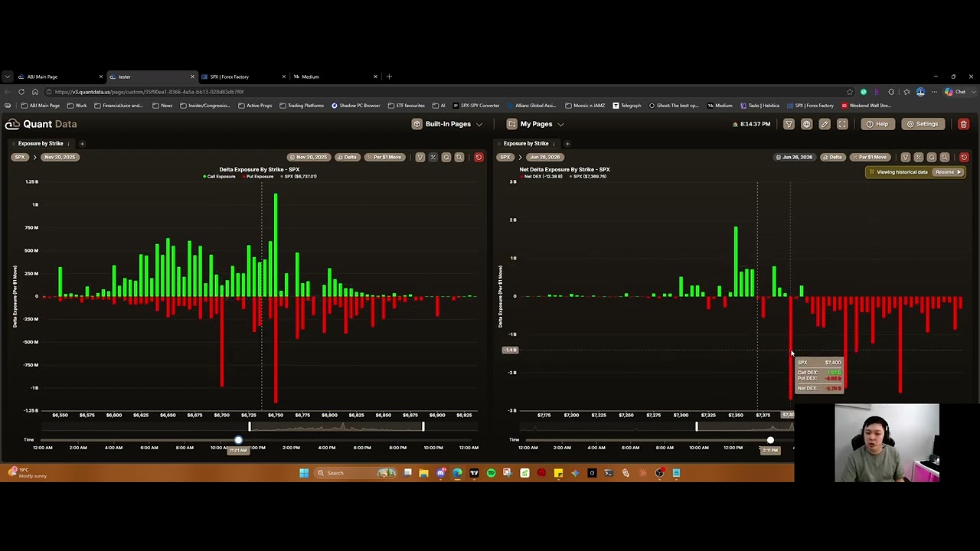Open Help
This screenshot has width=980, height=551.
click(877, 124)
